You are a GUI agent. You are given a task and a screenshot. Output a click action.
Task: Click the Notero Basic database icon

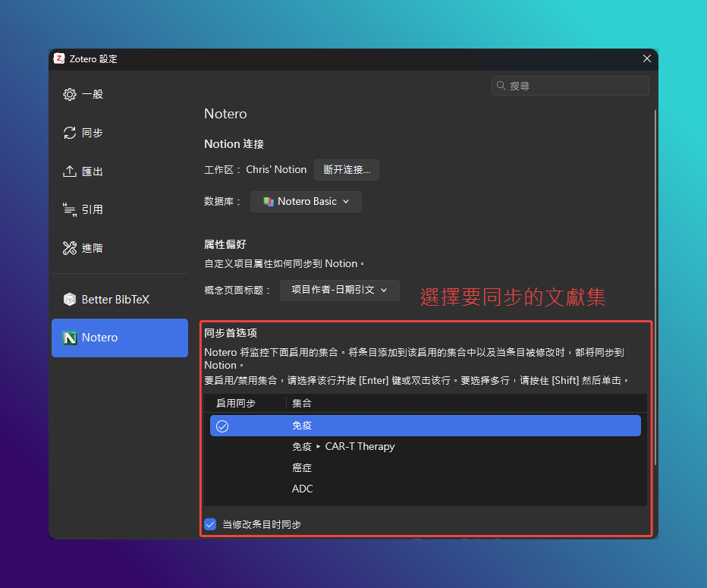click(269, 202)
